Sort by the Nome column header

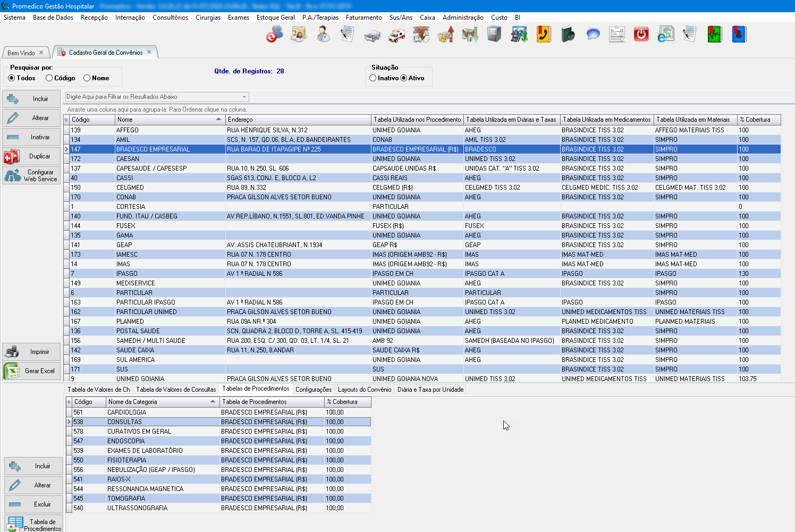click(170, 120)
